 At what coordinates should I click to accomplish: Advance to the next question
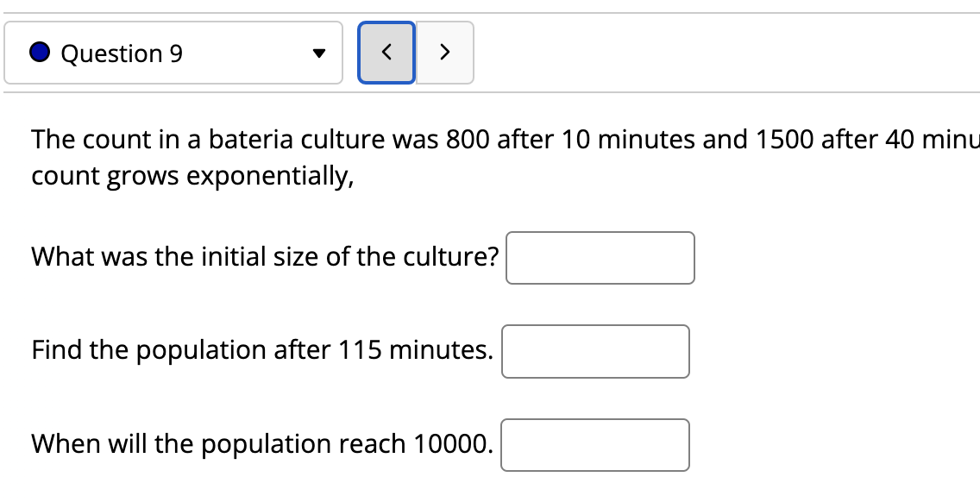(444, 53)
